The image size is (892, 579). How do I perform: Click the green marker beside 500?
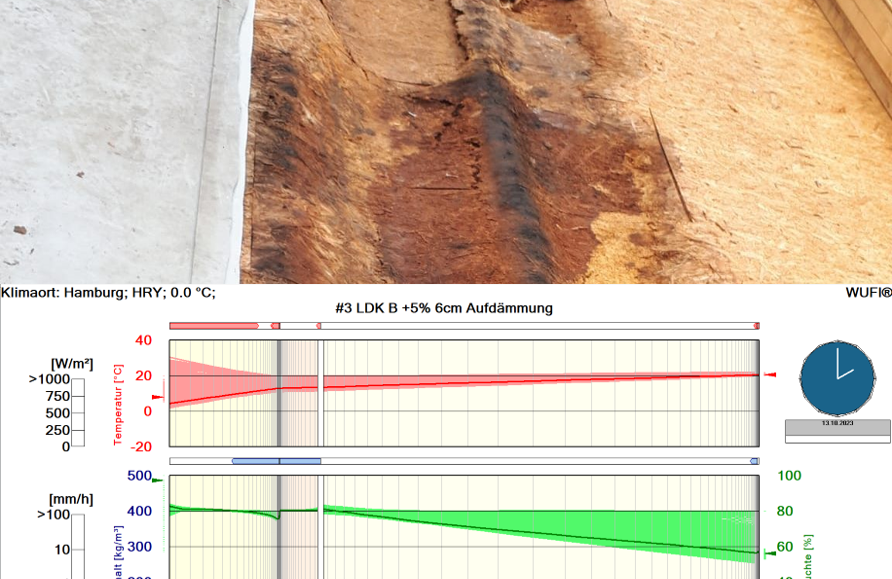click(x=157, y=480)
